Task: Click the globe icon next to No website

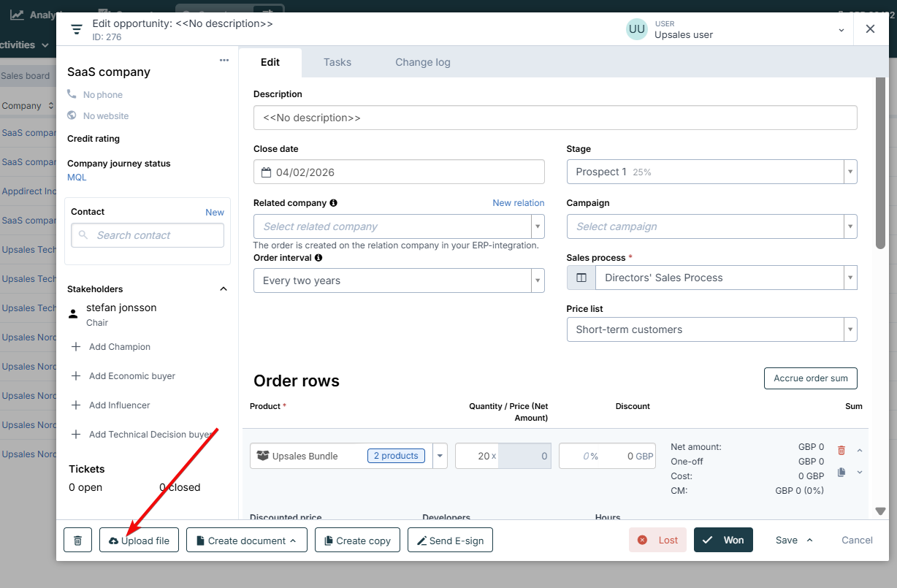Action: pos(72,115)
